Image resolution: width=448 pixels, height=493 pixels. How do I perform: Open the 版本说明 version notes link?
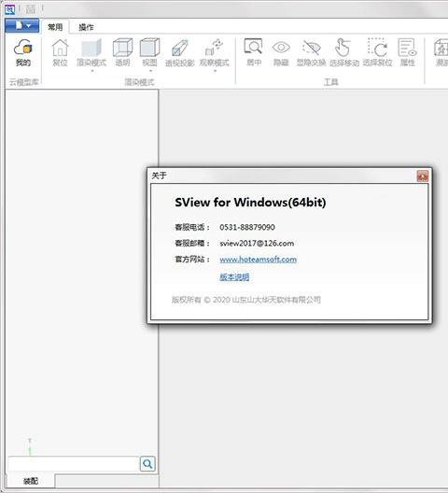(234, 277)
